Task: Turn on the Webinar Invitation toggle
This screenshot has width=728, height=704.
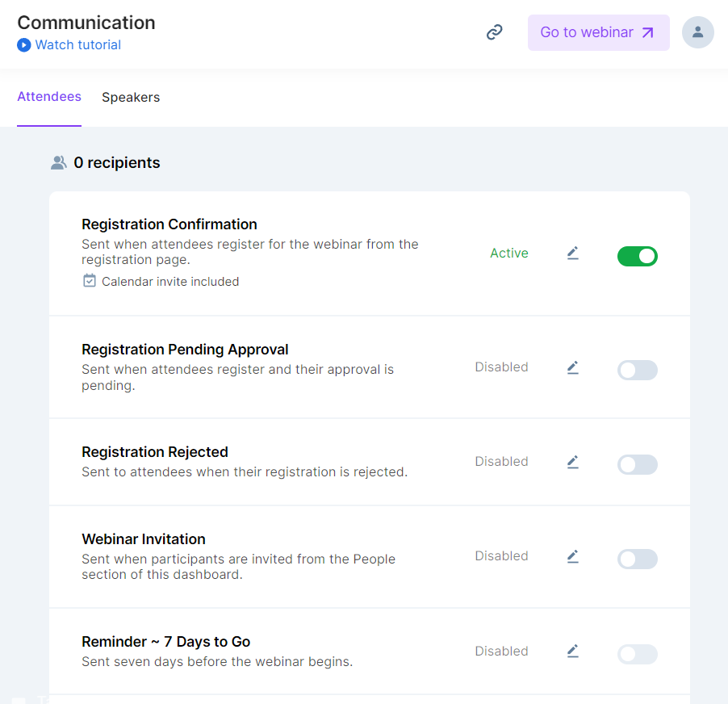Action: tap(637, 559)
